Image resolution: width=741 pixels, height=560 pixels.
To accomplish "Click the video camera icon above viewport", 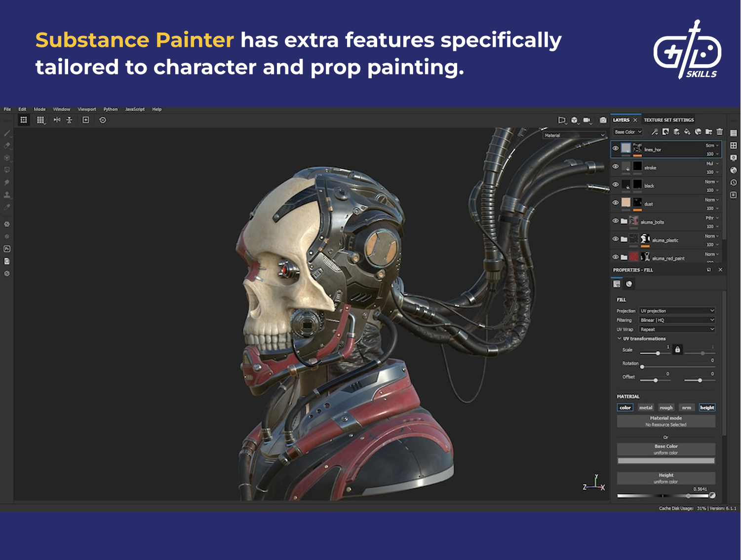I will (x=587, y=120).
